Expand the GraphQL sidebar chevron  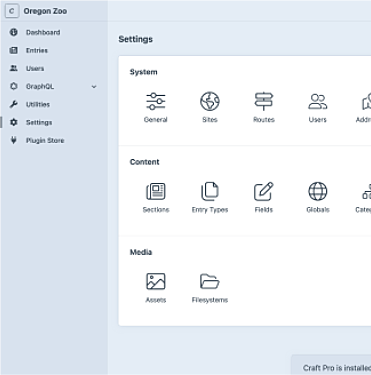pos(94,87)
